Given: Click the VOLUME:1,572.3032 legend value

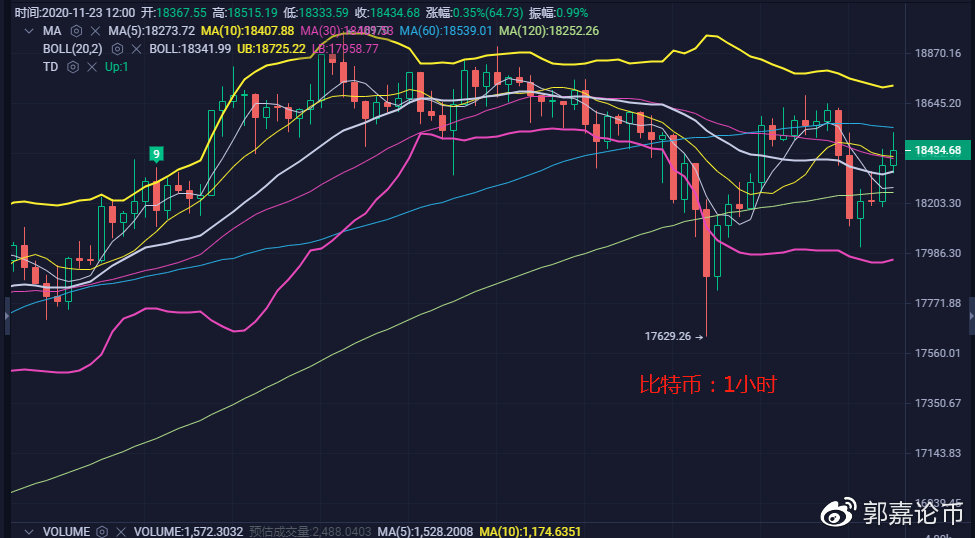Looking at the screenshot, I should pyautogui.click(x=189, y=532).
